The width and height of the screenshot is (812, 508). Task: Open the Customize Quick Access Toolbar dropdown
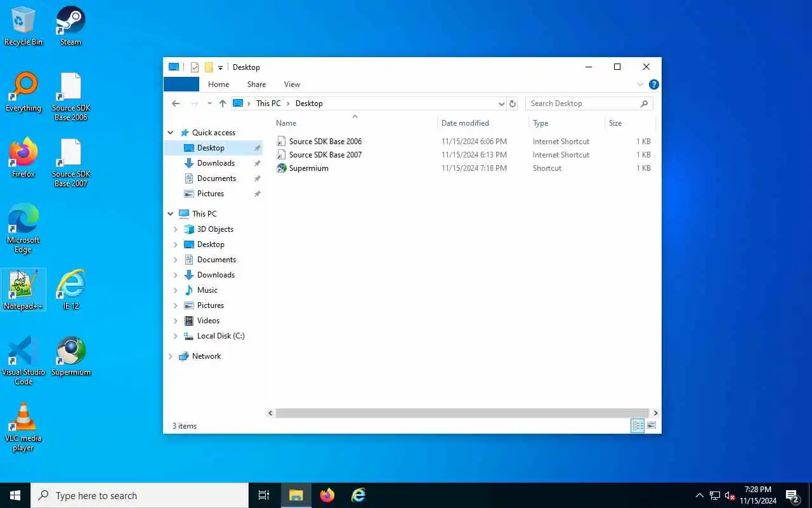click(x=220, y=67)
